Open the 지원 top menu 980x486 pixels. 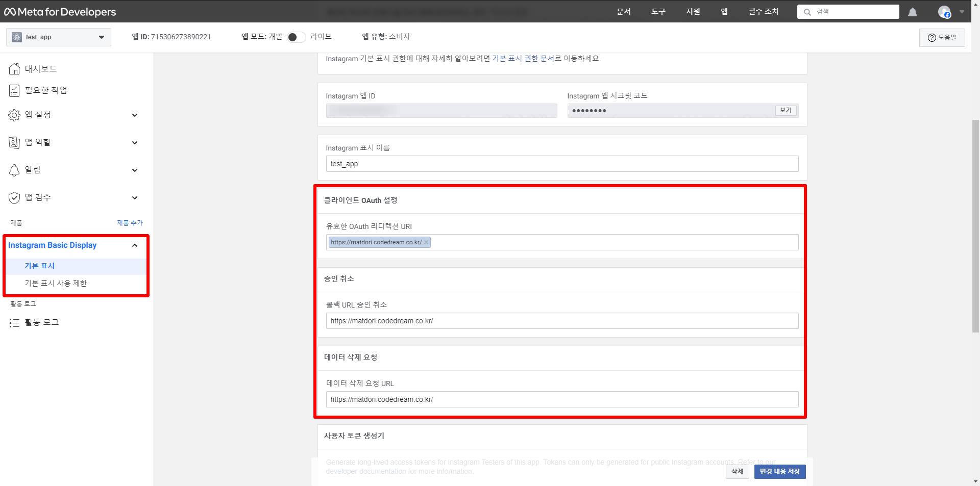coord(693,12)
